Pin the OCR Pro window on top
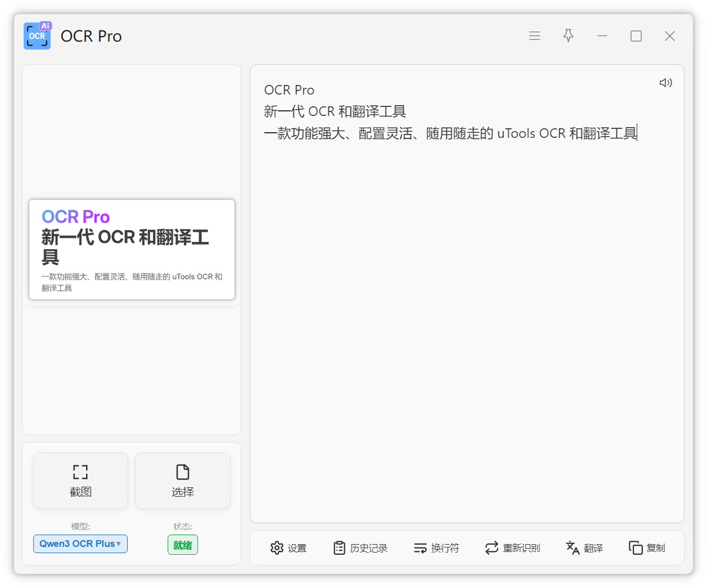This screenshot has width=707, height=588. pos(568,36)
